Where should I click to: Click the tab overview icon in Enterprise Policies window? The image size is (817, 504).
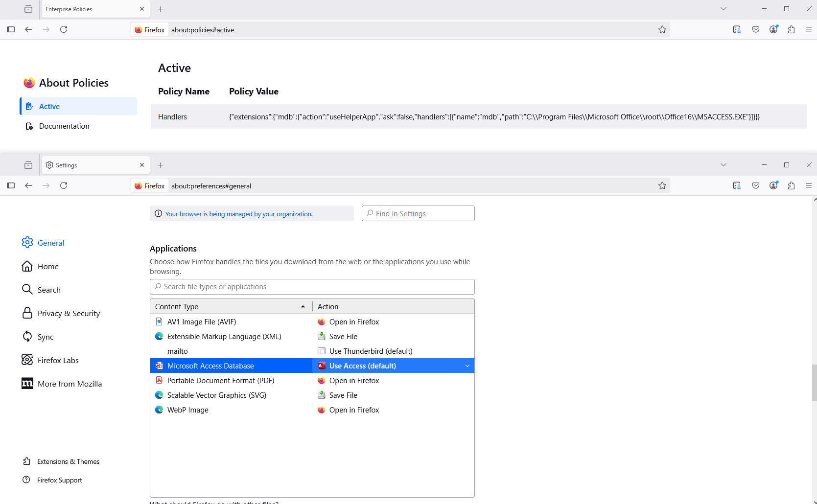(x=28, y=9)
